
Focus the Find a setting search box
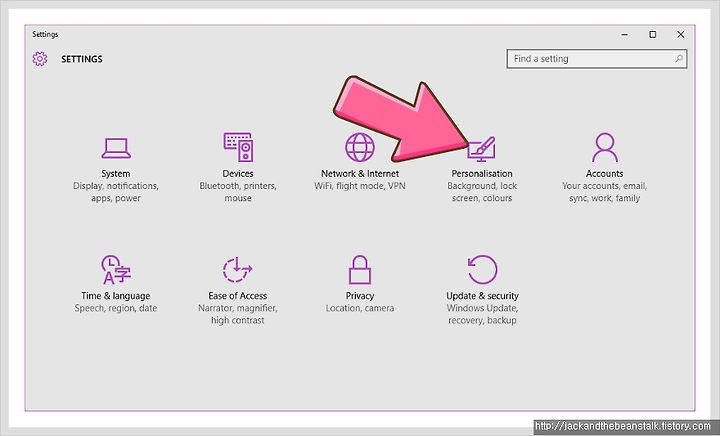(597, 59)
